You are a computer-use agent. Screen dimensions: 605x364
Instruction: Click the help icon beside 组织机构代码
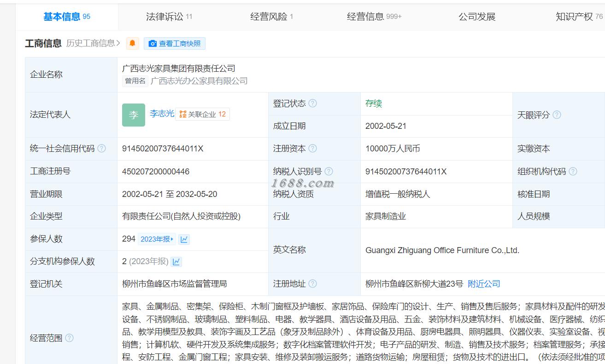(x=573, y=171)
